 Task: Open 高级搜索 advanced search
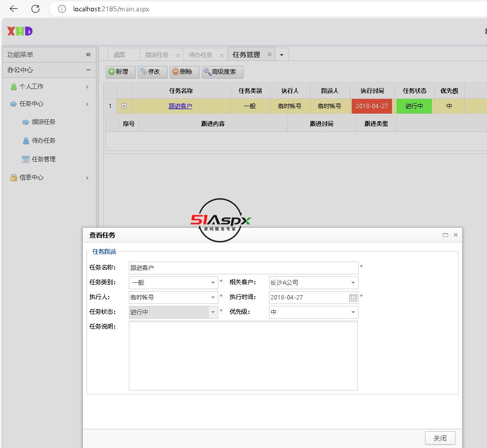pyautogui.click(x=222, y=72)
